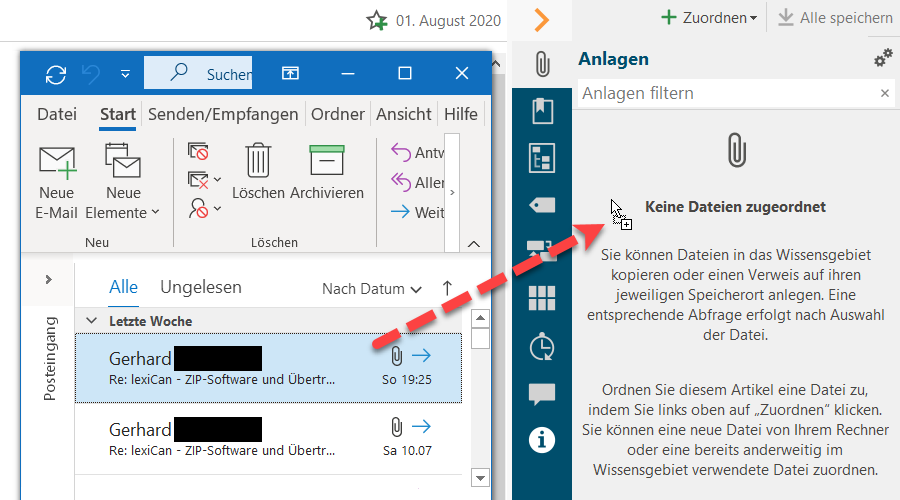
Task: Switch to the Ungelesen mail filter
Action: click(x=201, y=287)
